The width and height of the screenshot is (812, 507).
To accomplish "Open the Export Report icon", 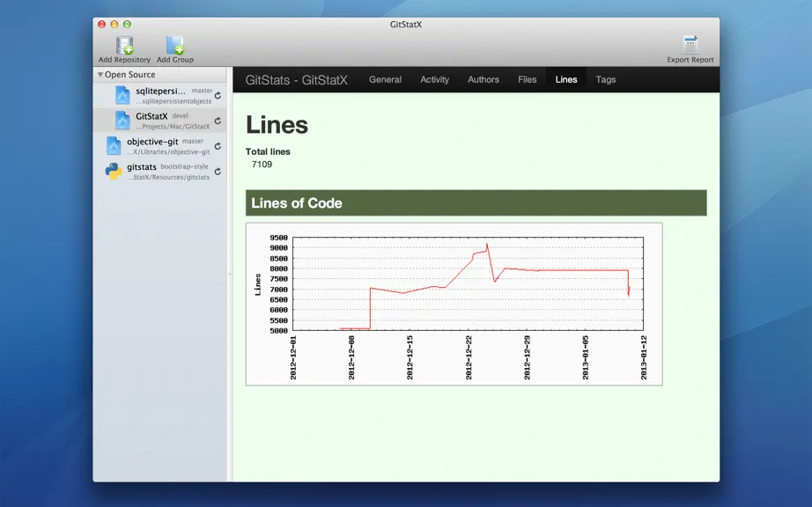I will (690, 45).
